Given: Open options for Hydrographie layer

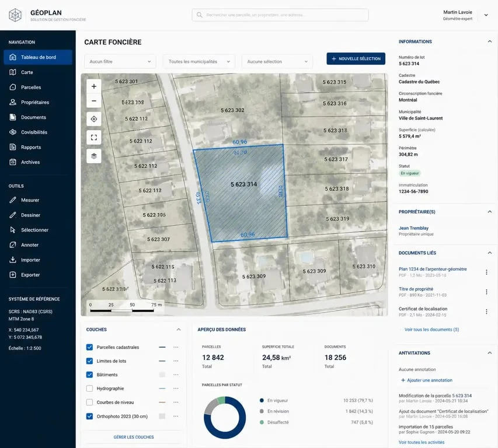Looking at the screenshot, I should coord(176,388).
